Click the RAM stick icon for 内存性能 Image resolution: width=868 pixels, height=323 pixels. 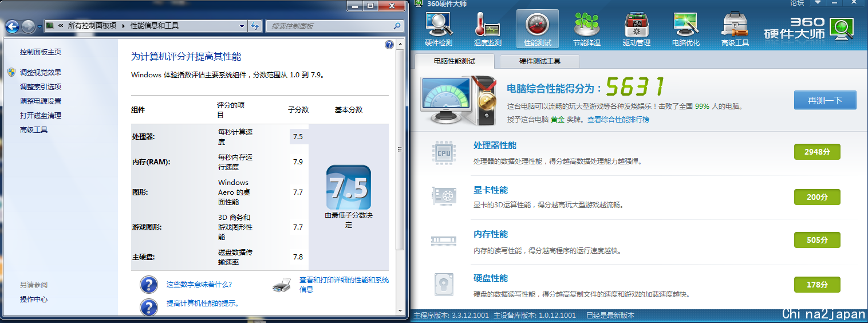pos(444,241)
